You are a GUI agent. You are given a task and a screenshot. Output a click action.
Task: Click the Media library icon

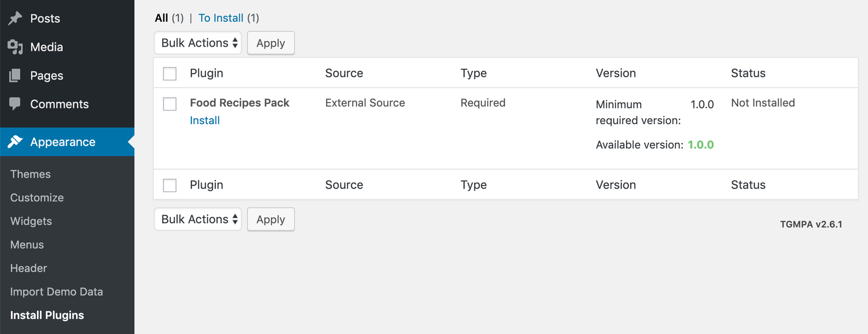(x=15, y=47)
